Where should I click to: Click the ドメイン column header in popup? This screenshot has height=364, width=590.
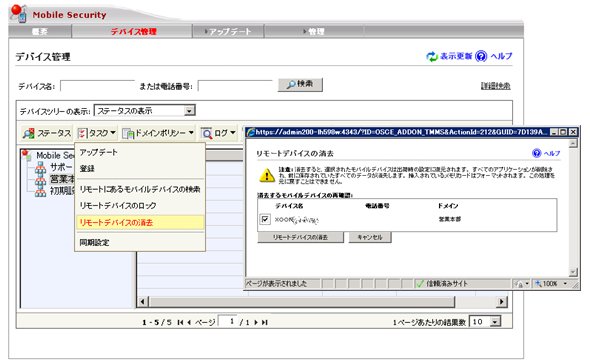448,206
